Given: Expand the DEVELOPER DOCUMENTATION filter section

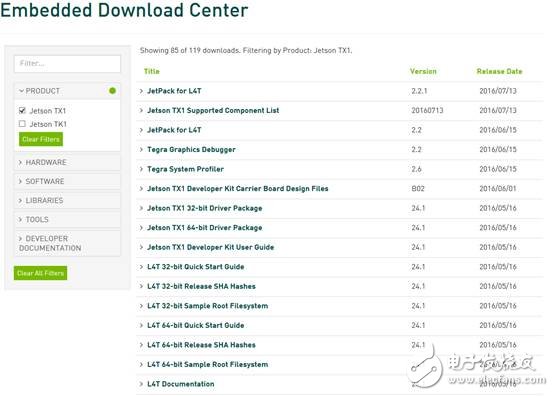Looking at the screenshot, I should [x=67, y=243].
